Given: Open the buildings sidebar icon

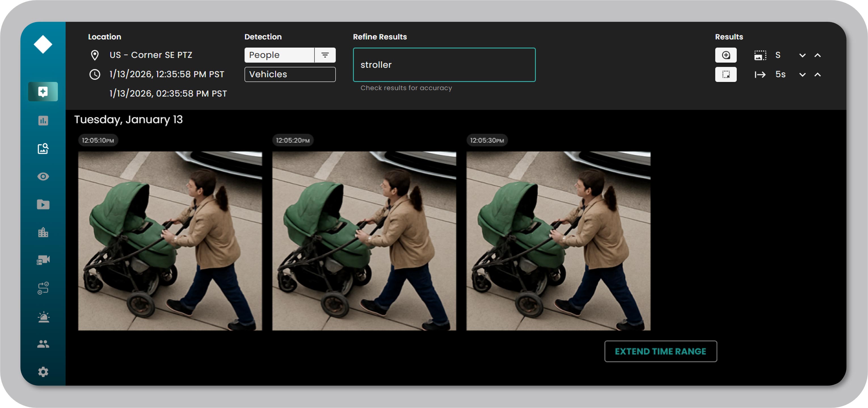Looking at the screenshot, I should pos(43,232).
